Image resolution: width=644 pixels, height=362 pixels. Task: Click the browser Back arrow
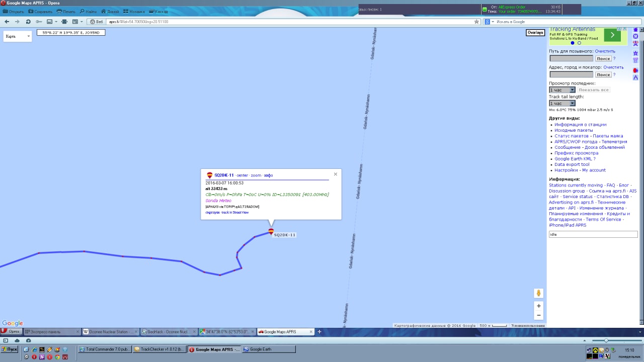pos(7,22)
